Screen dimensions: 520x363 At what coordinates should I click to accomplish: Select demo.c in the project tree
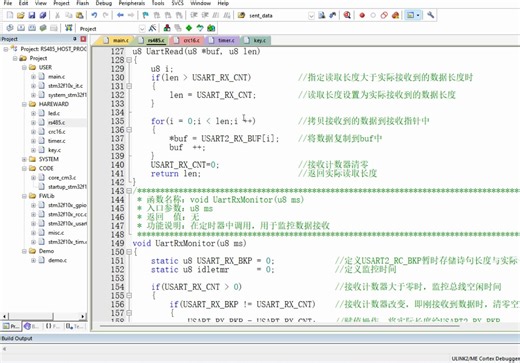(57, 260)
